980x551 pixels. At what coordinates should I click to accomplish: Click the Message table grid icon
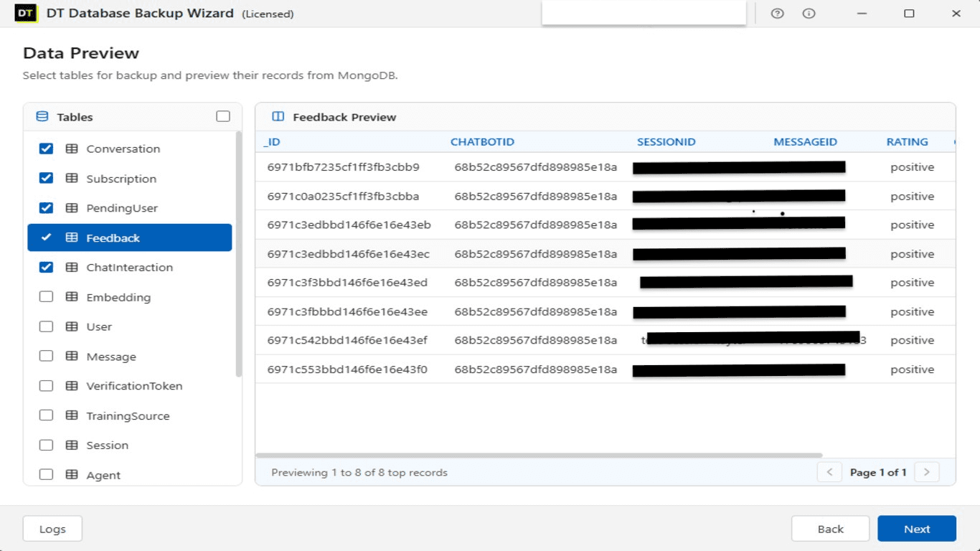pyautogui.click(x=72, y=357)
